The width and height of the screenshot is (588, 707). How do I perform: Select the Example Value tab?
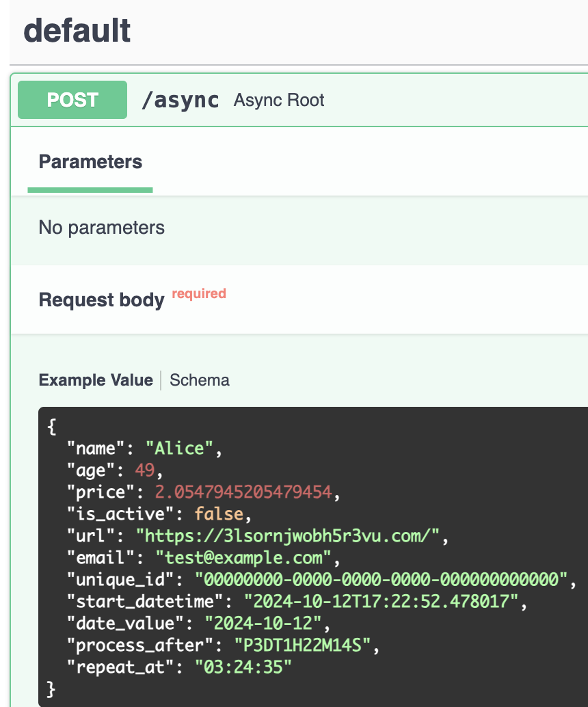pos(96,380)
